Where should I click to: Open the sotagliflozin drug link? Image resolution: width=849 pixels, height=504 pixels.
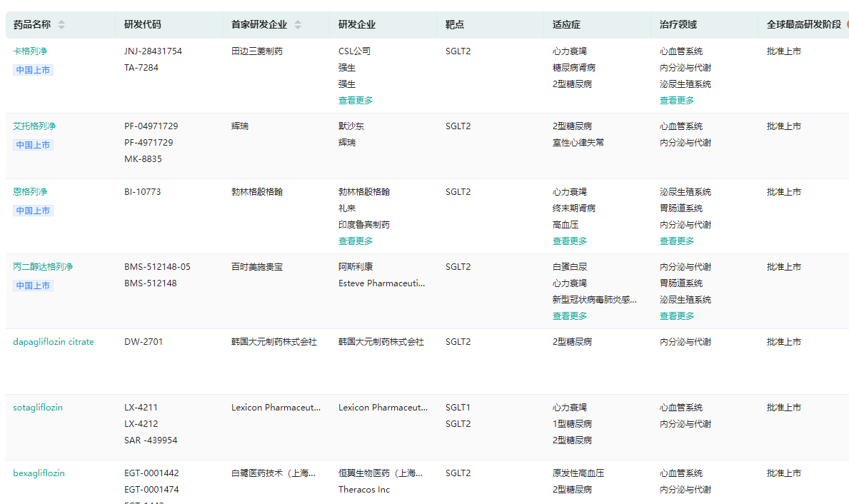tap(38, 408)
